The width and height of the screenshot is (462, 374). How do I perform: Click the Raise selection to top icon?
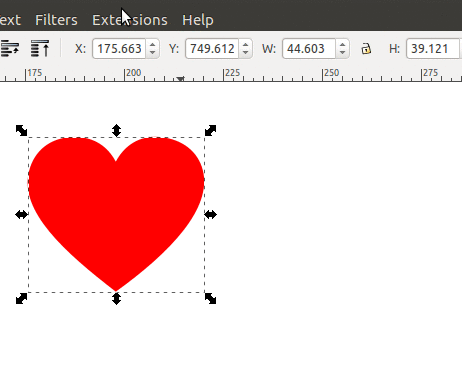point(40,49)
